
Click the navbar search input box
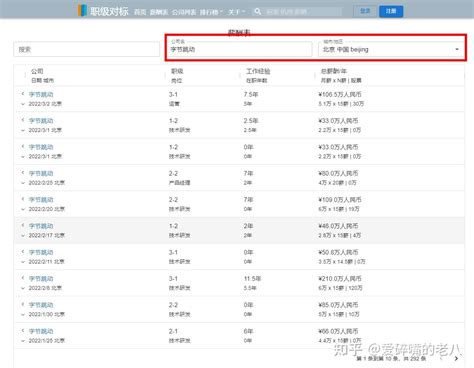click(303, 12)
